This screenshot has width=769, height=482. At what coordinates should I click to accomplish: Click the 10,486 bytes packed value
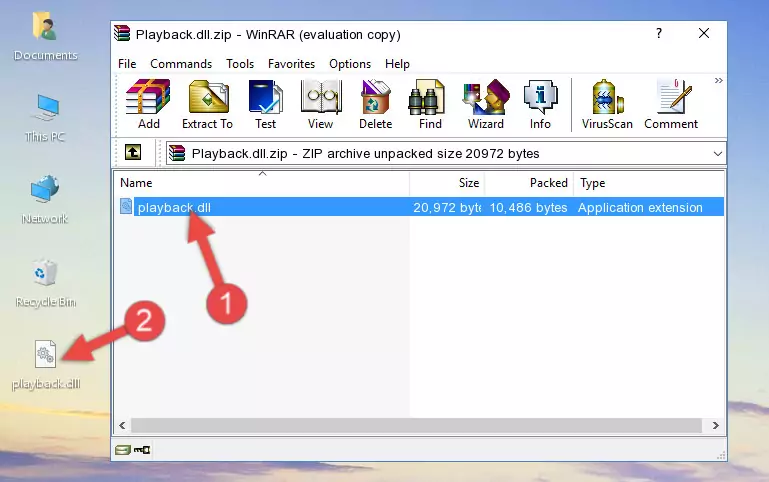[528, 207]
